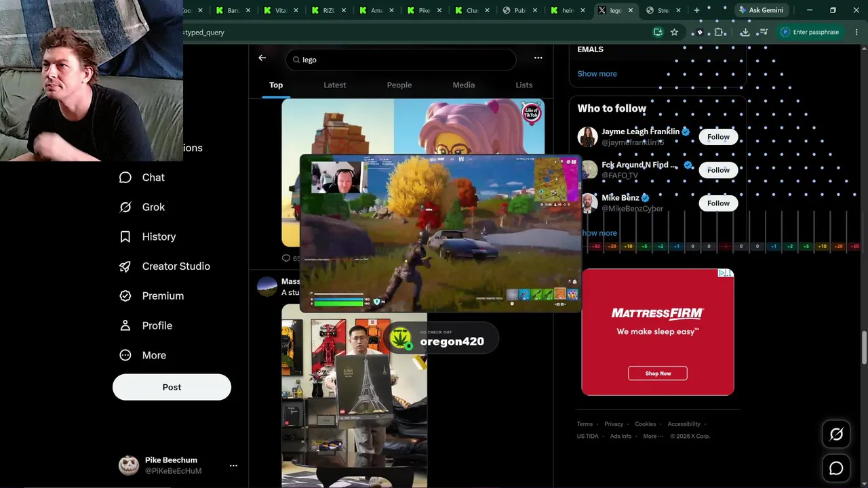
Task: Focus the search box containing 'lego'
Action: click(401, 60)
